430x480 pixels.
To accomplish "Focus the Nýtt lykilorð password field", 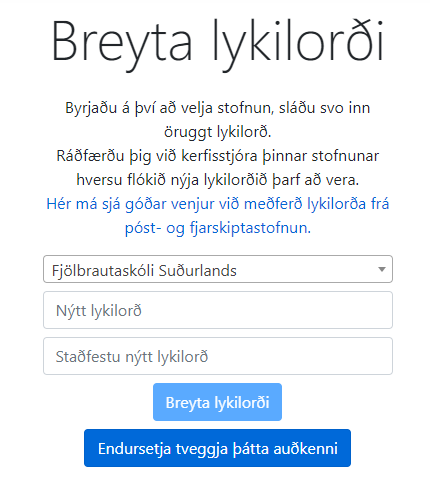I will (x=218, y=310).
